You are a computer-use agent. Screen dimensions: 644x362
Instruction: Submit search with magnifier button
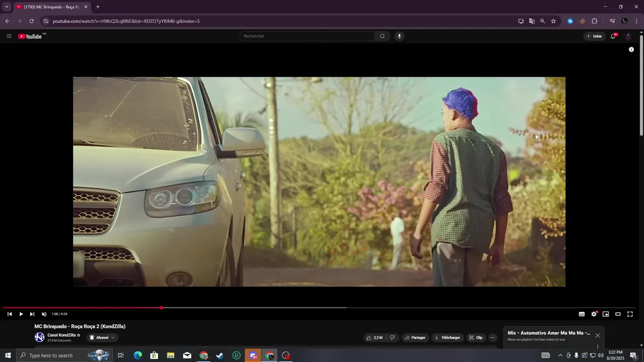(x=382, y=36)
